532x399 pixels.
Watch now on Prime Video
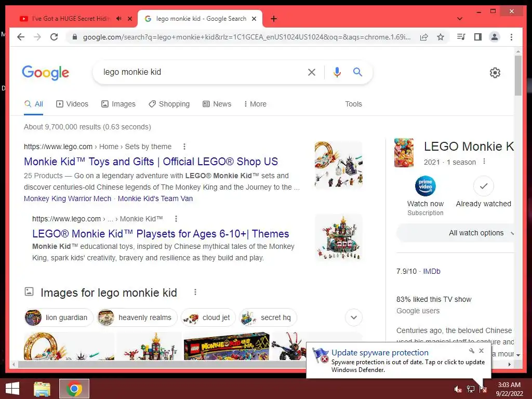click(x=425, y=195)
